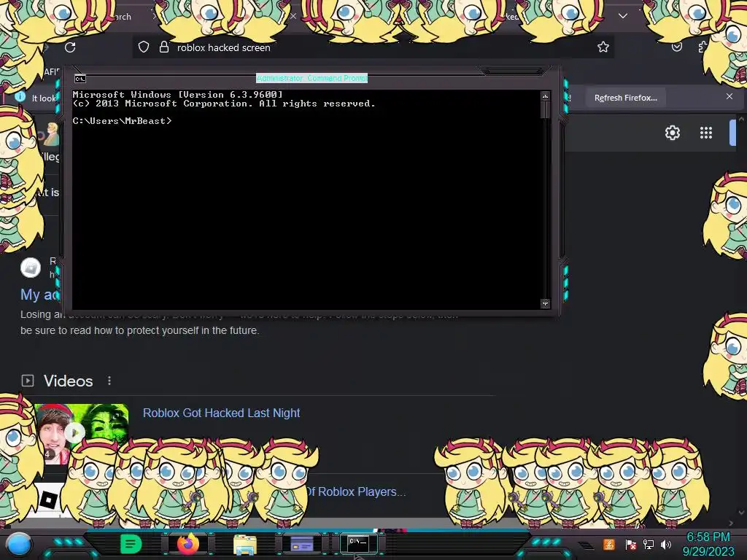The image size is (747, 560).
Task: Switch to Firefox from the taskbar
Action: coord(187,544)
